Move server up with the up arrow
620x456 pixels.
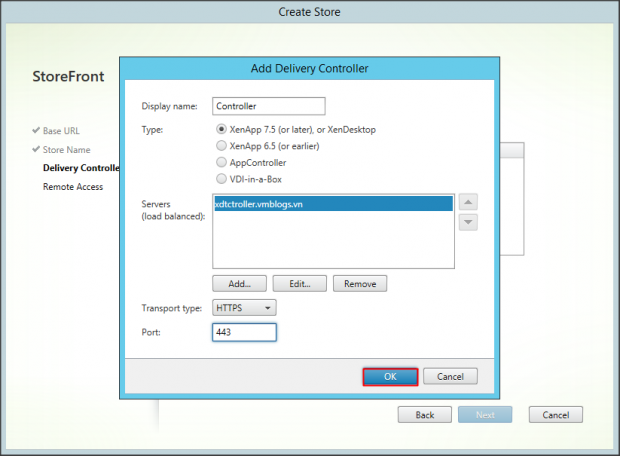(x=467, y=202)
